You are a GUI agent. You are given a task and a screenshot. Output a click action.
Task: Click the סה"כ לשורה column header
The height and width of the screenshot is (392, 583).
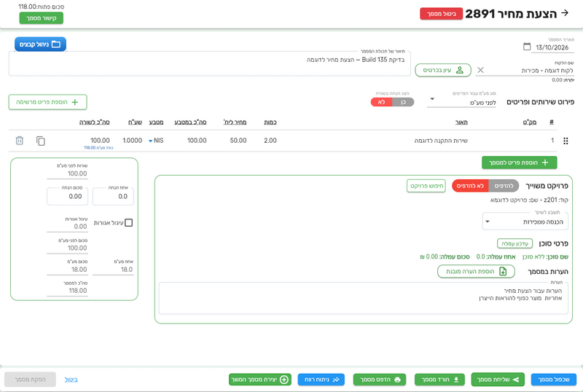click(x=95, y=122)
